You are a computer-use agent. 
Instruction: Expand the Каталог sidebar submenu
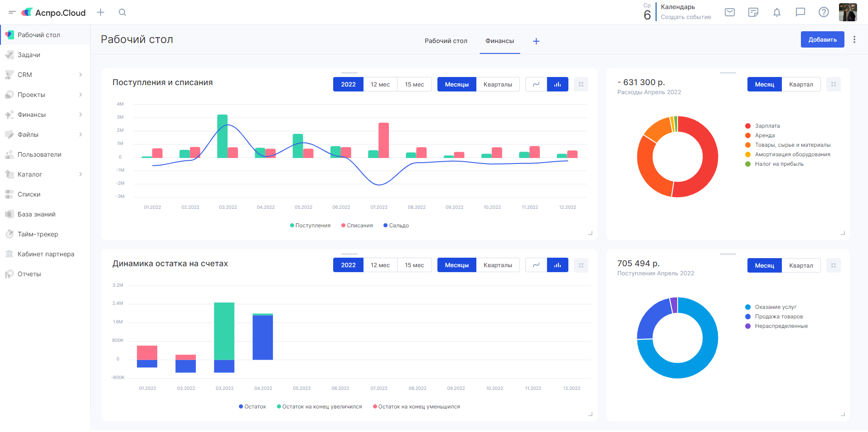point(81,174)
